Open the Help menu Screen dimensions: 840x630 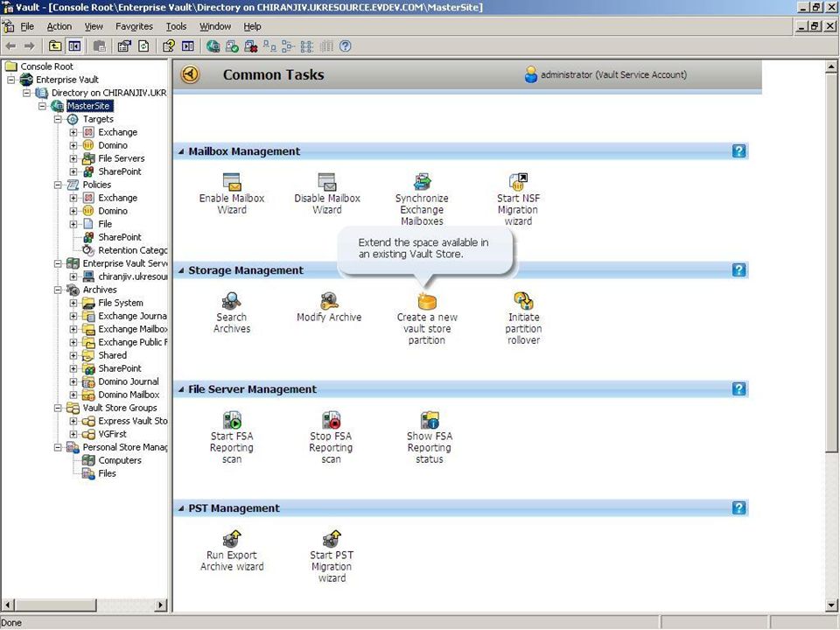click(x=252, y=26)
